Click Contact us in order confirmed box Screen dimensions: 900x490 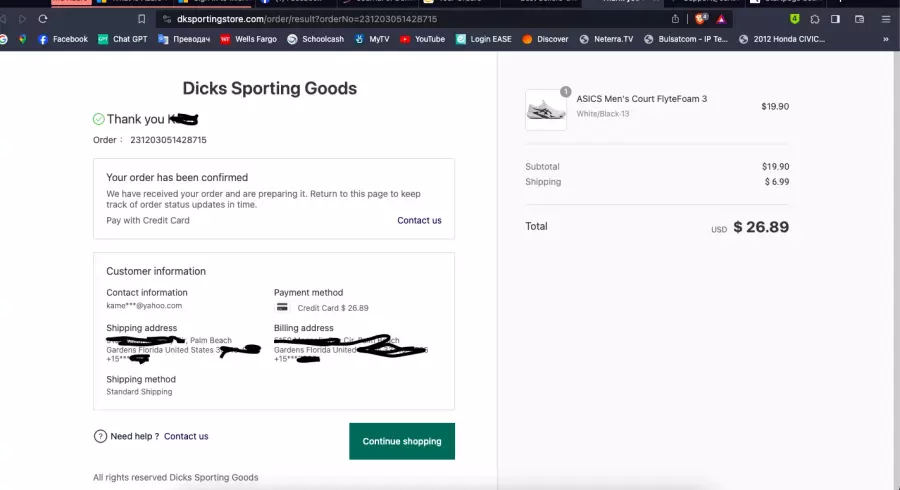[419, 220]
